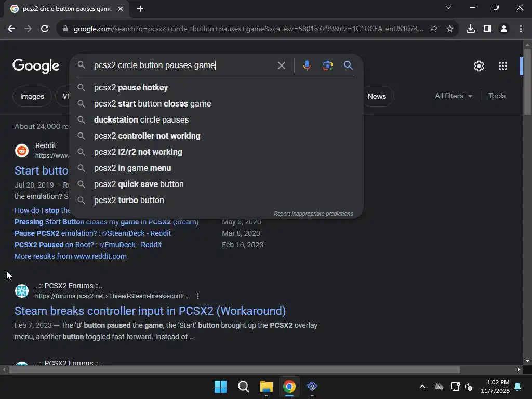Click the vertical page scrollbar
The height and width of the screenshot is (399, 532).
pyautogui.click(x=527, y=82)
